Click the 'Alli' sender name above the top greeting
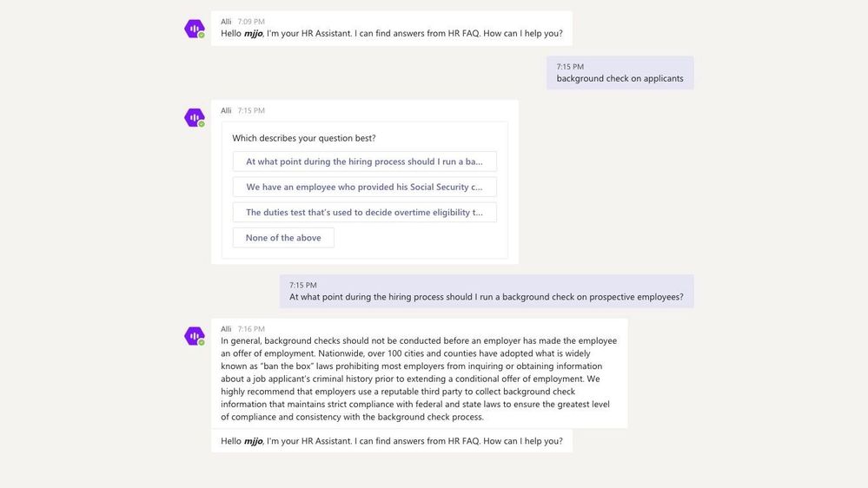Screen dimensions: 868x488 (x=226, y=22)
